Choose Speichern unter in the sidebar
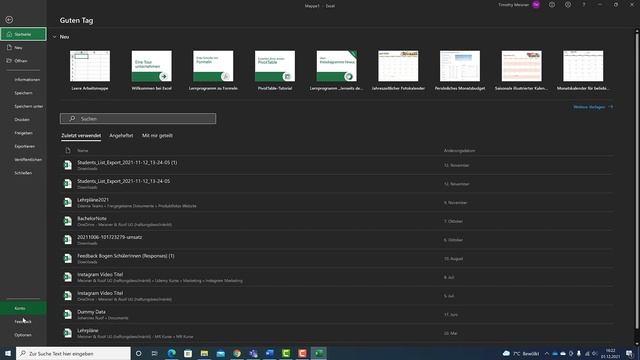 tap(29, 106)
